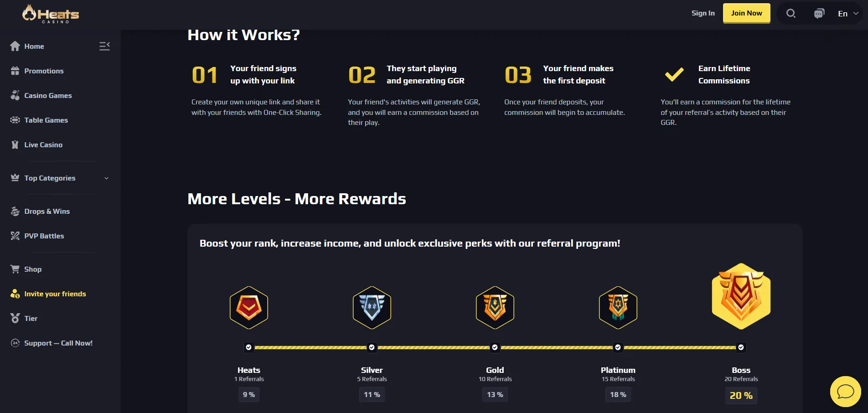Click the Heats Casino logo
868x413 pixels.
(x=51, y=14)
